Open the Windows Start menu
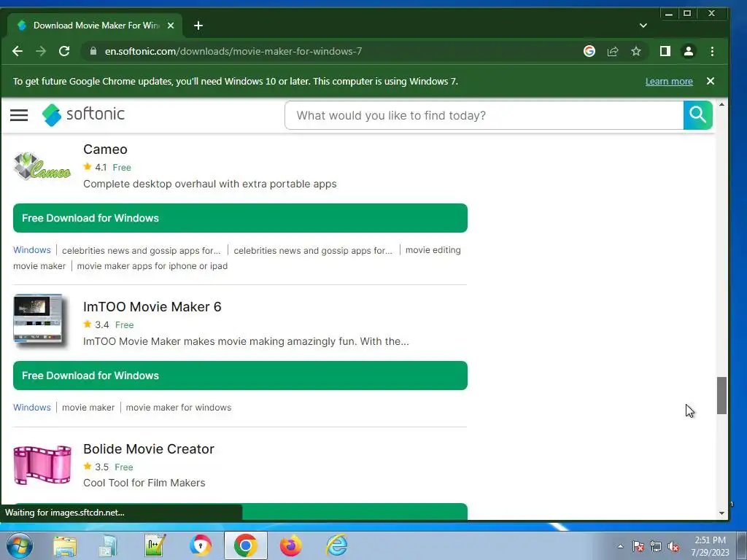This screenshot has height=560, width=747. (x=20, y=545)
